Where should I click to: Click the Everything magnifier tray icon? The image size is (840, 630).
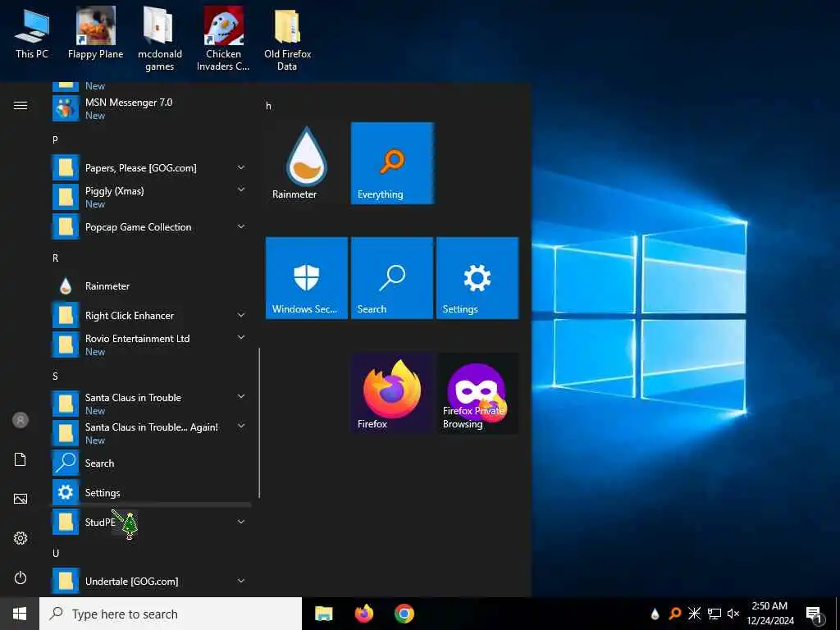[674, 614]
